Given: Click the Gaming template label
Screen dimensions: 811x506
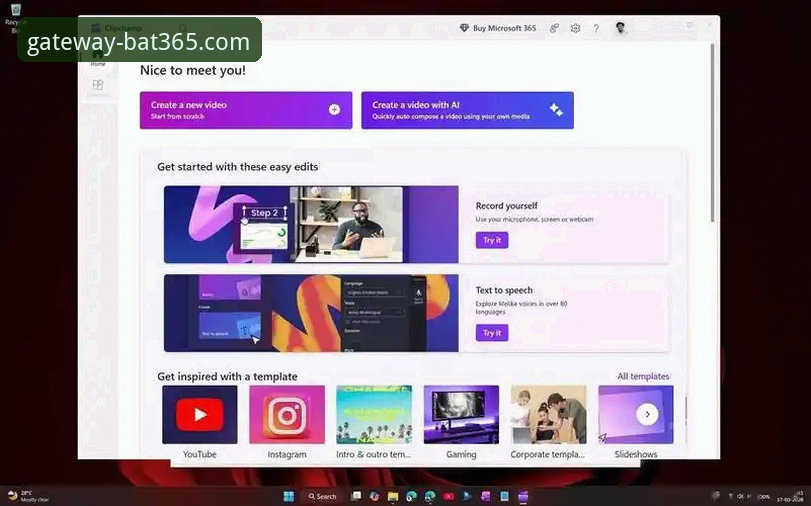Looking at the screenshot, I should pos(461,454).
